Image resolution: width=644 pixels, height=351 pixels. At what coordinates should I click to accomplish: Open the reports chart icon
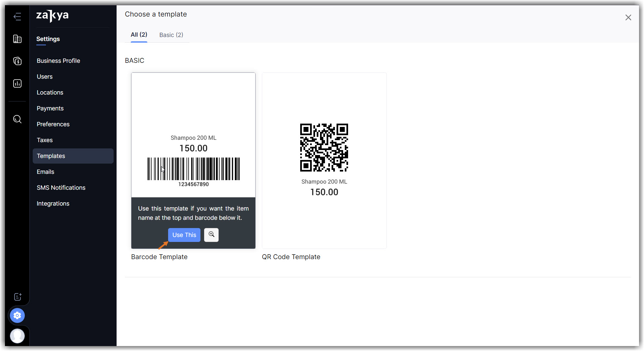17,84
